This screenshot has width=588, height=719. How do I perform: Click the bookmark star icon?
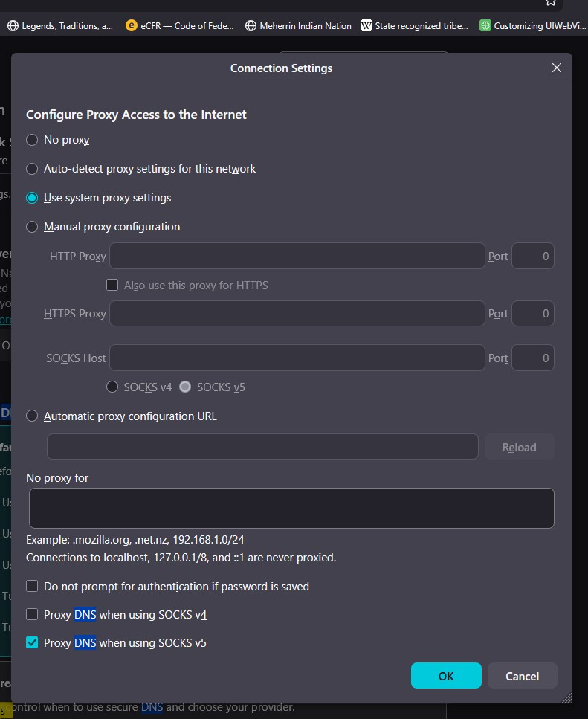coord(550,2)
